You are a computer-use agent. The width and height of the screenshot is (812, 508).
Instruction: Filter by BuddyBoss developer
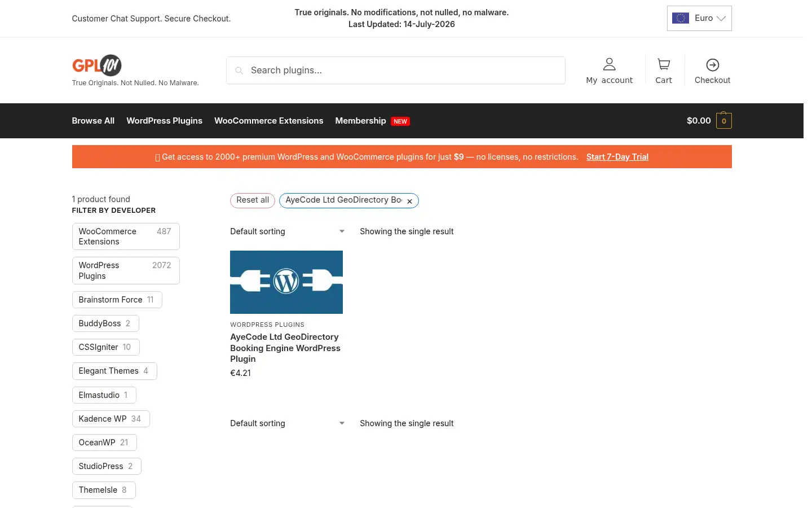[105, 323]
